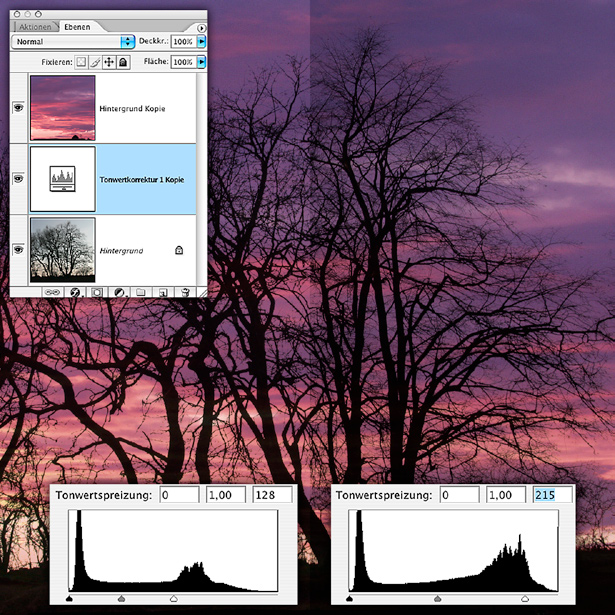This screenshot has width=615, height=615.
Task: Click gray midtone slider under left histogram
Action: [122, 599]
